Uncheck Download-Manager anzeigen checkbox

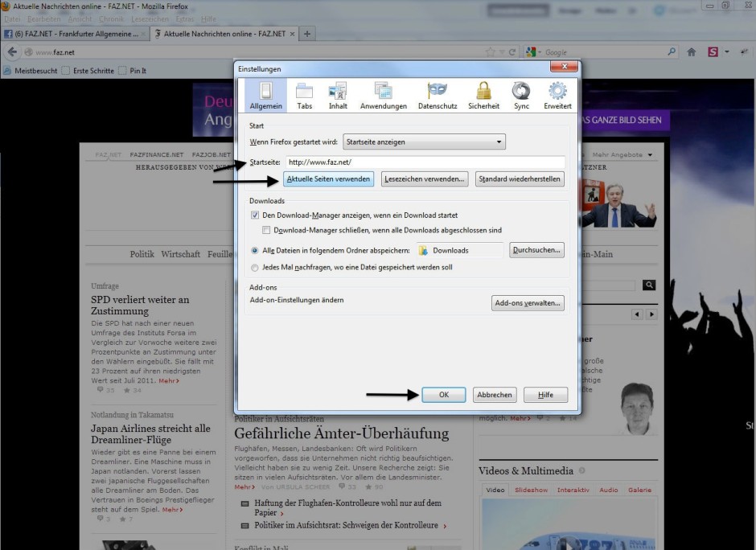pos(255,215)
